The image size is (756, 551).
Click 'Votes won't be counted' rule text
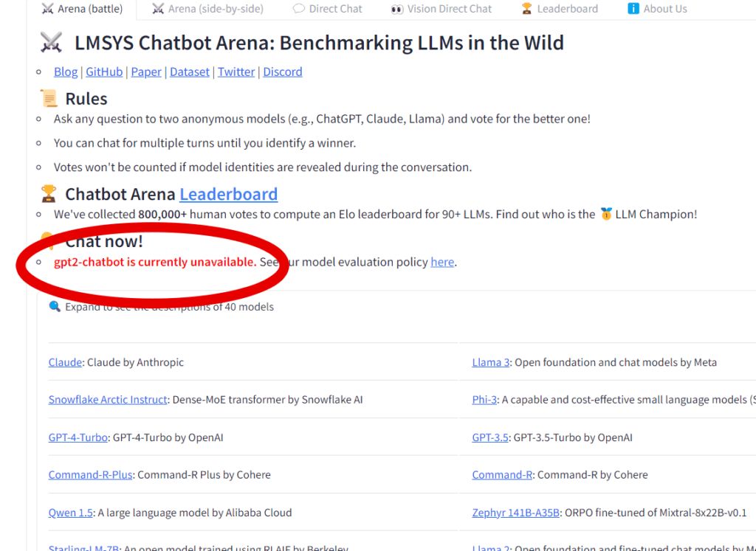pyautogui.click(x=263, y=167)
